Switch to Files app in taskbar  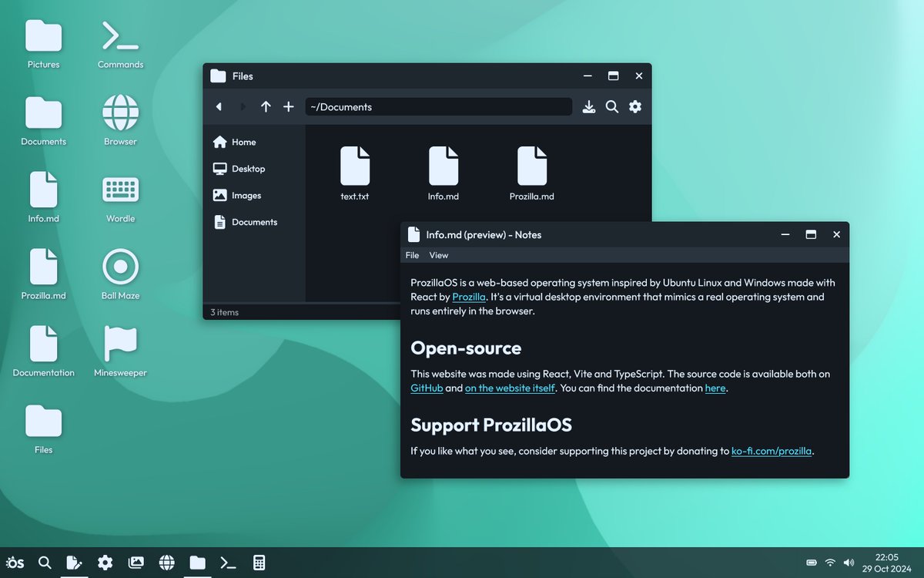198,563
